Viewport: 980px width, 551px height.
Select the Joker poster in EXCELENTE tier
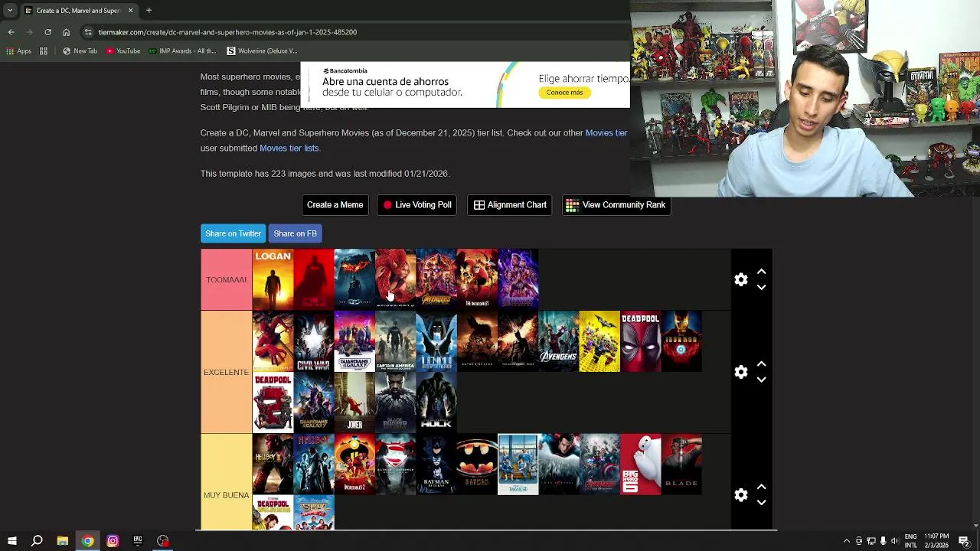pyautogui.click(x=354, y=403)
